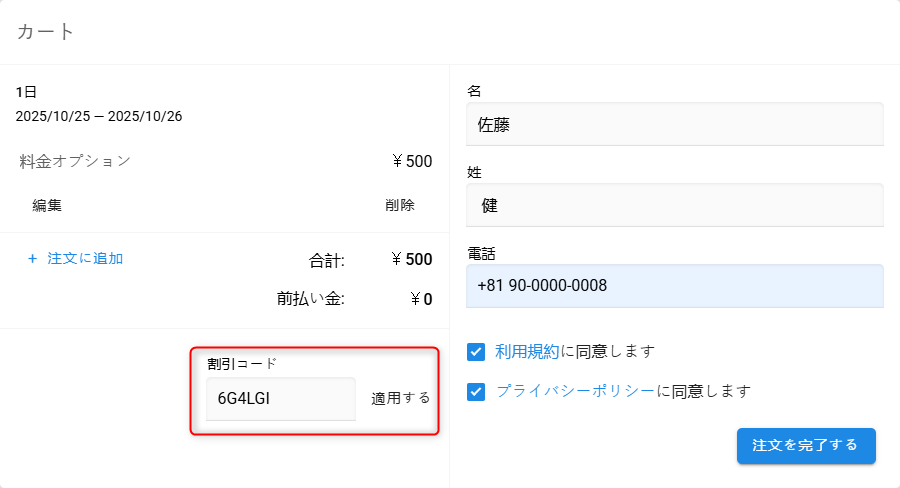
Task: Click the plus icon beside 注文に追加
Action: click(x=32, y=258)
